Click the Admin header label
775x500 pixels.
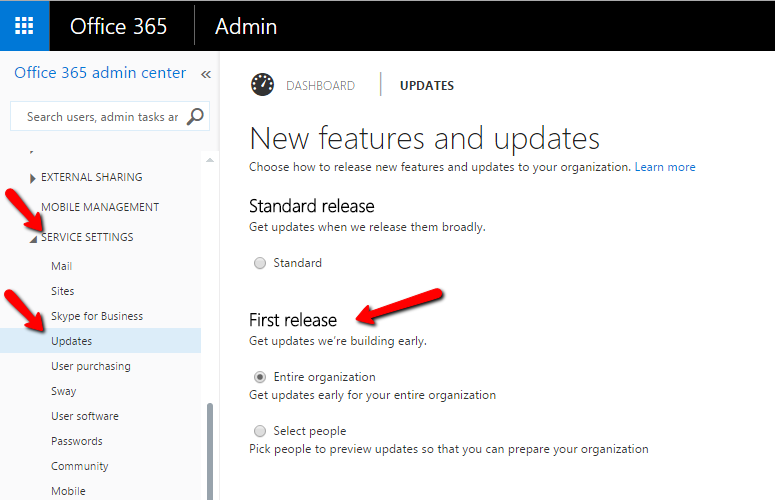(x=246, y=26)
